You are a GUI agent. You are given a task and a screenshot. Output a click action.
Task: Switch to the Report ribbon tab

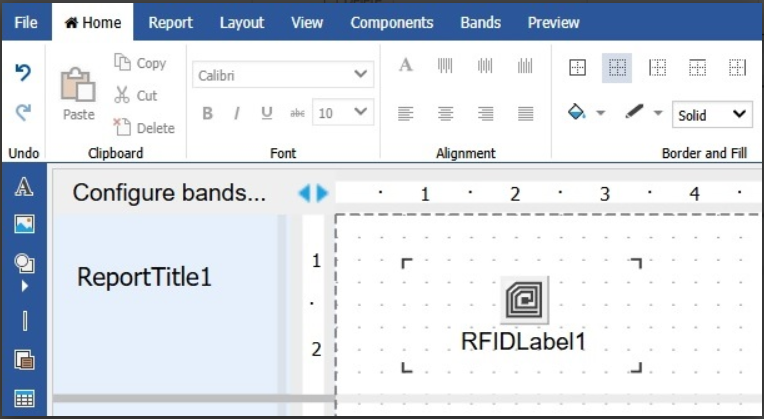pyautogui.click(x=170, y=22)
